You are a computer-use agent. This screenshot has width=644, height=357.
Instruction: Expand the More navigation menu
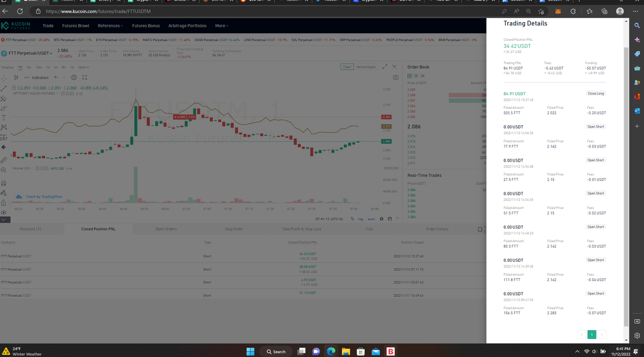point(222,26)
